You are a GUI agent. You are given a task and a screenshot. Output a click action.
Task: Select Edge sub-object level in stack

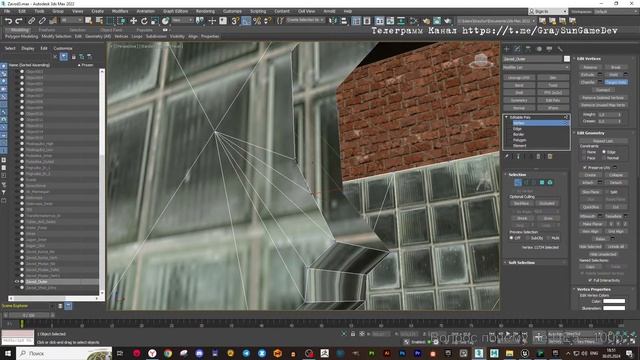tap(517, 129)
